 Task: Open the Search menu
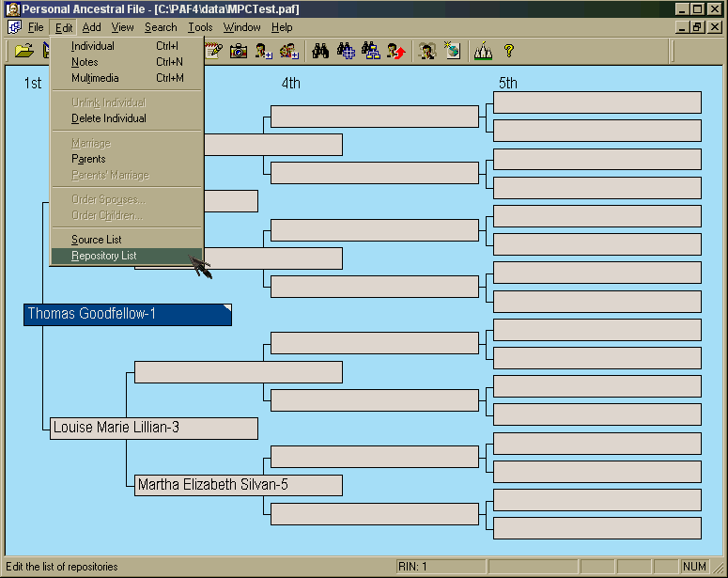pos(161,28)
